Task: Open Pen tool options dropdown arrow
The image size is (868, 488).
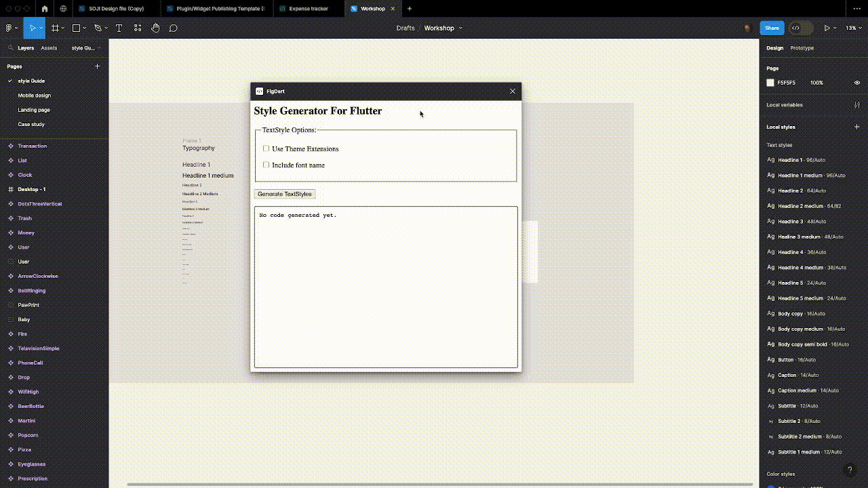Action: pyautogui.click(x=106, y=28)
